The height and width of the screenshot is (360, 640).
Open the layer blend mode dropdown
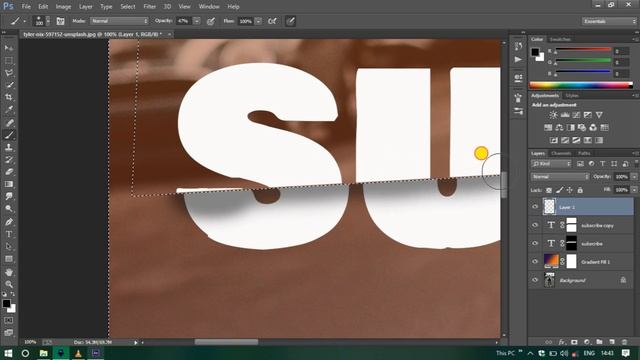pyautogui.click(x=560, y=177)
